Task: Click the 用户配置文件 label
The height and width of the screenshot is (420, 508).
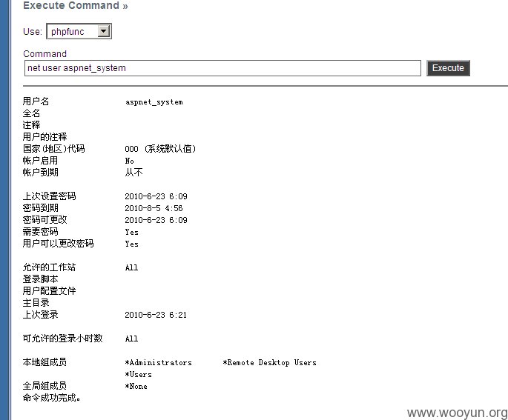Action: coord(49,291)
